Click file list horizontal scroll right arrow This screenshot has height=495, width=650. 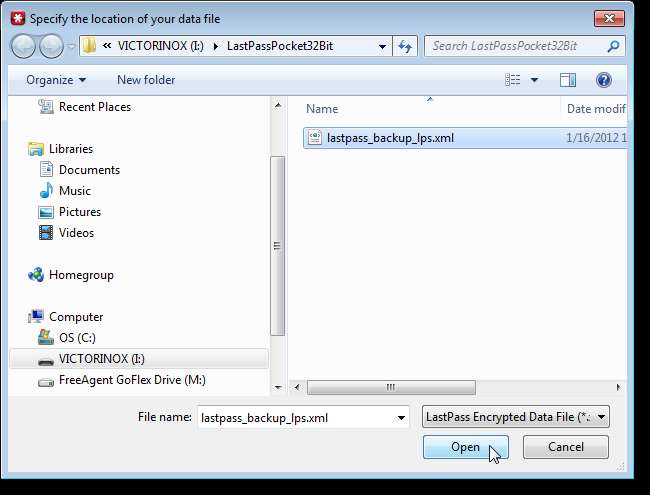[x=618, y=387]
